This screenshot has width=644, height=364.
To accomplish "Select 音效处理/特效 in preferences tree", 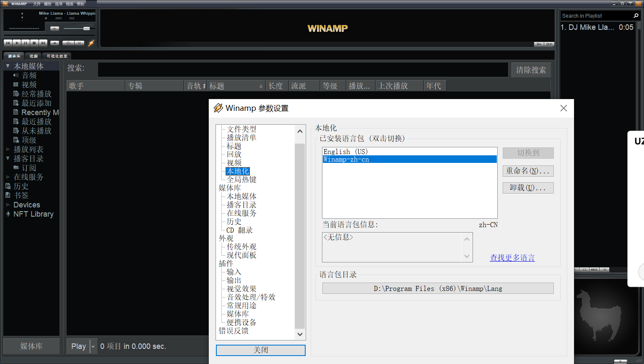I will click(251, 297).
